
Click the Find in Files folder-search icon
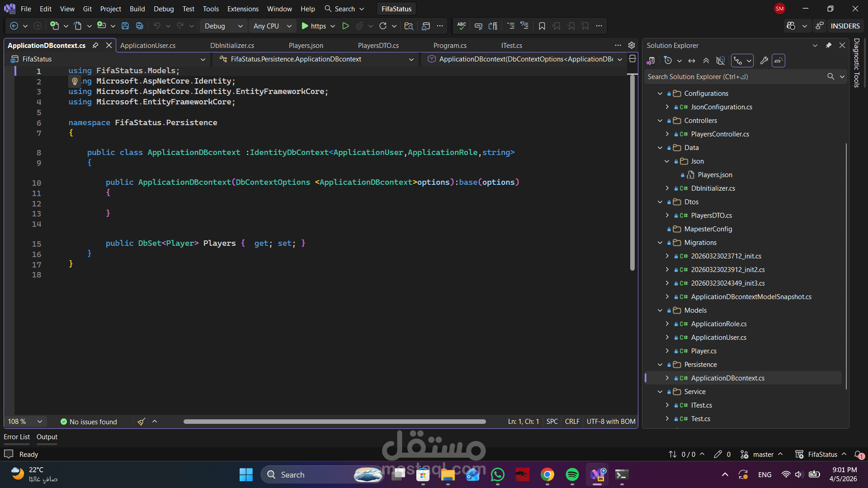(409, 26)
